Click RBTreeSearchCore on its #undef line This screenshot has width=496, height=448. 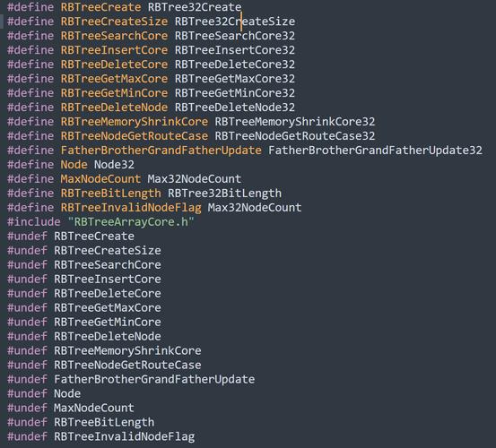pyautogui.click(x=108, y=264)
